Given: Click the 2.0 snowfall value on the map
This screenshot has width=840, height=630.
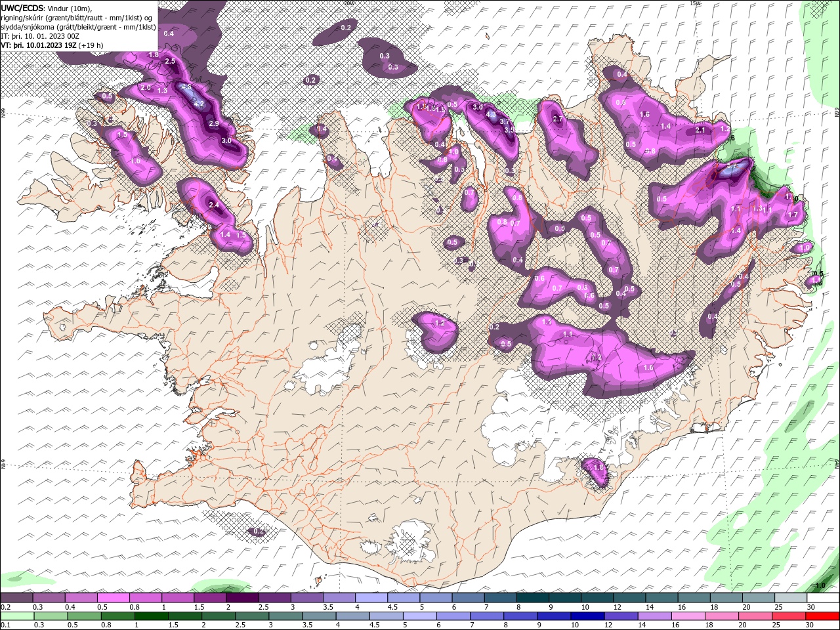Looking at the screenshot, I should pos(146,87).
